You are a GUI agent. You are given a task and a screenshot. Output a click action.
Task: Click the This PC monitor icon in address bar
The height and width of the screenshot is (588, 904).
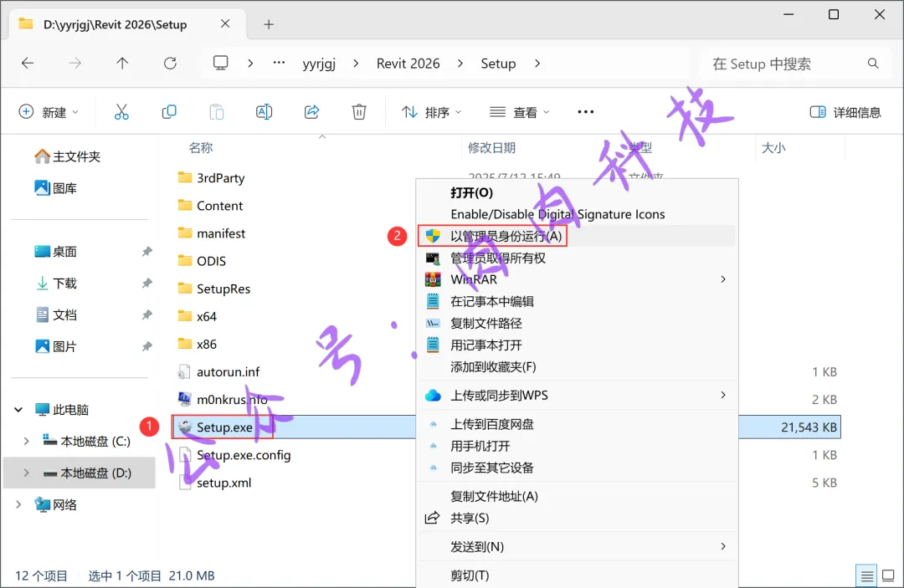pyautogui.click(x=221, y=63)
